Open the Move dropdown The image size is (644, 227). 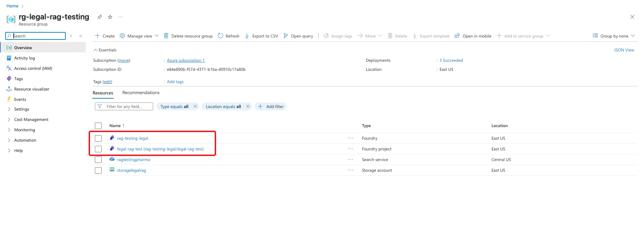click(x=370, y=36)
